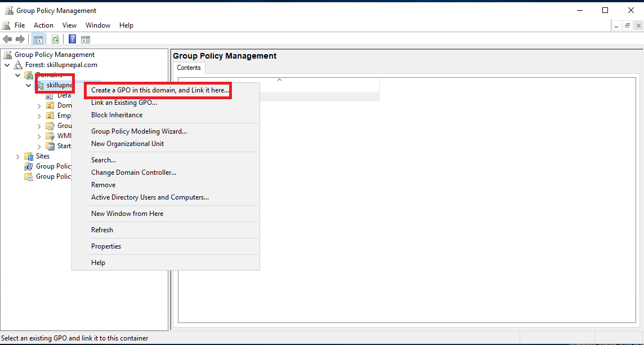This screenshot has width=644, height=345.
Task: Expand the Sites node chevron
Action: click(17, 157)
